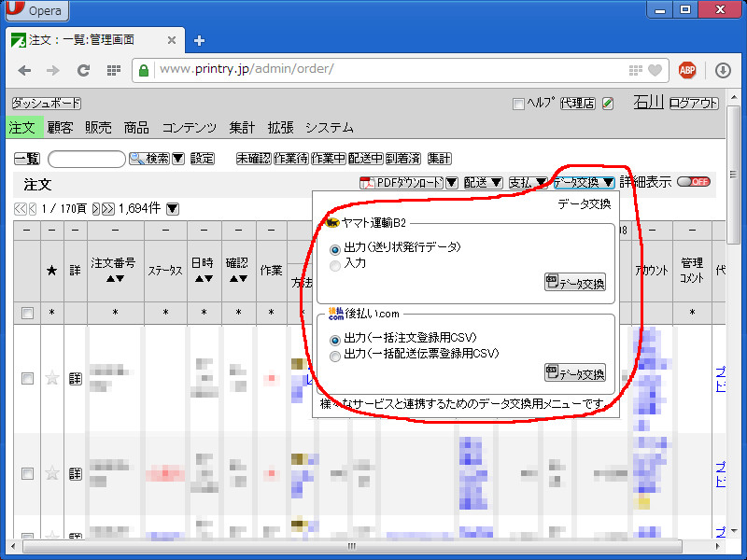Viewport: 747px width, 560px height.
Task: Select the 入力 radio under ヤマト運輸B2
Action: point(335,264)
